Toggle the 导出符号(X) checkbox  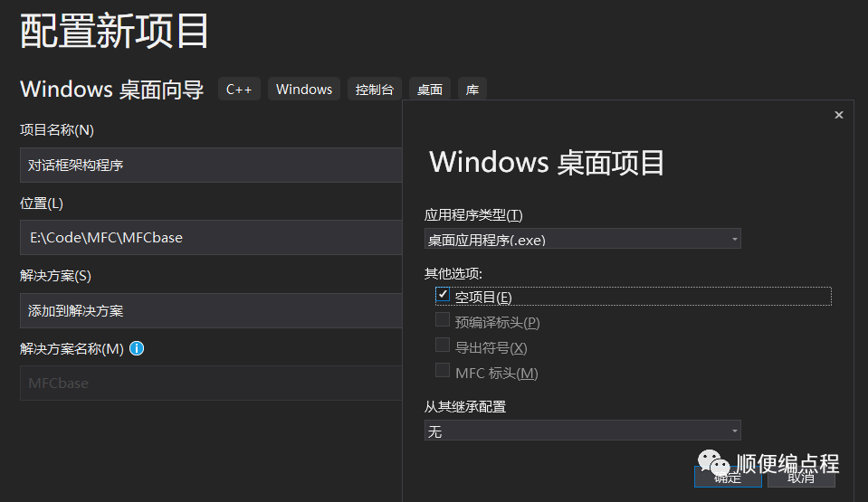443,345
